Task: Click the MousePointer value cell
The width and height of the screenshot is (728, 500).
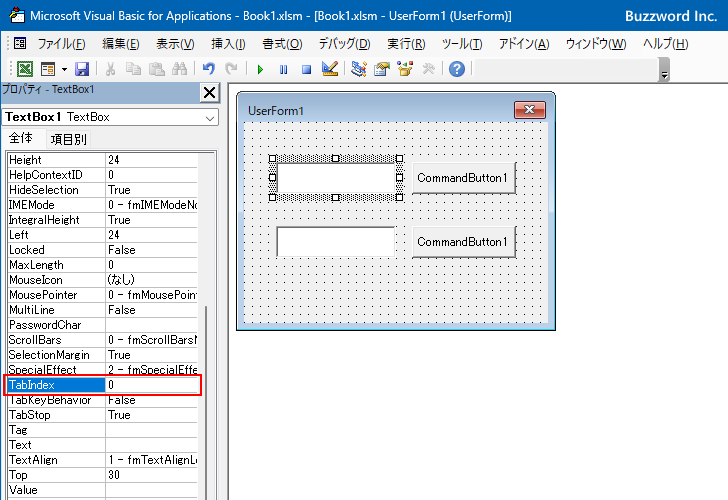Action: (x=152, y=295)
